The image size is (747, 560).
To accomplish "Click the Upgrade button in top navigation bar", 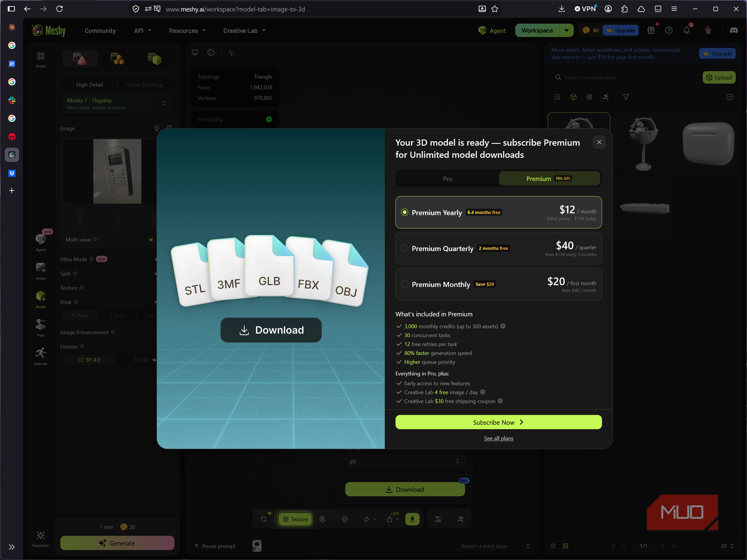I will 621,30.
